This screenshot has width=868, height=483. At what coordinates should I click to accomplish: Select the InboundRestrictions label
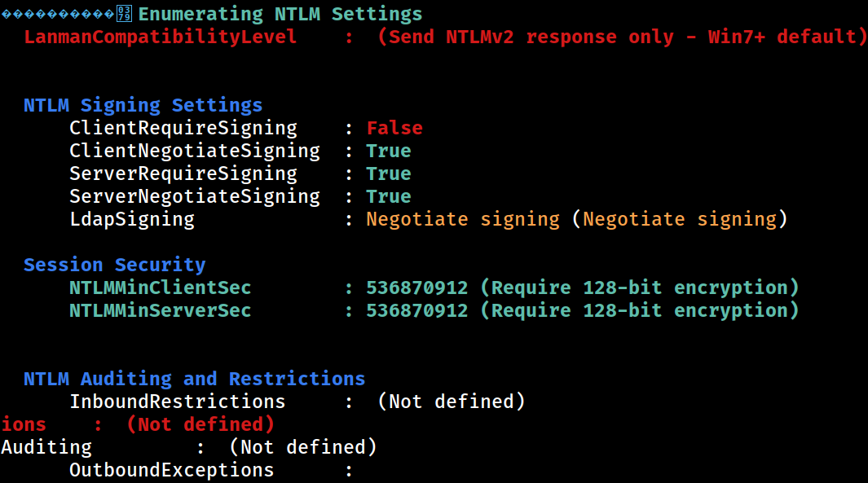[x=177, y=402]
